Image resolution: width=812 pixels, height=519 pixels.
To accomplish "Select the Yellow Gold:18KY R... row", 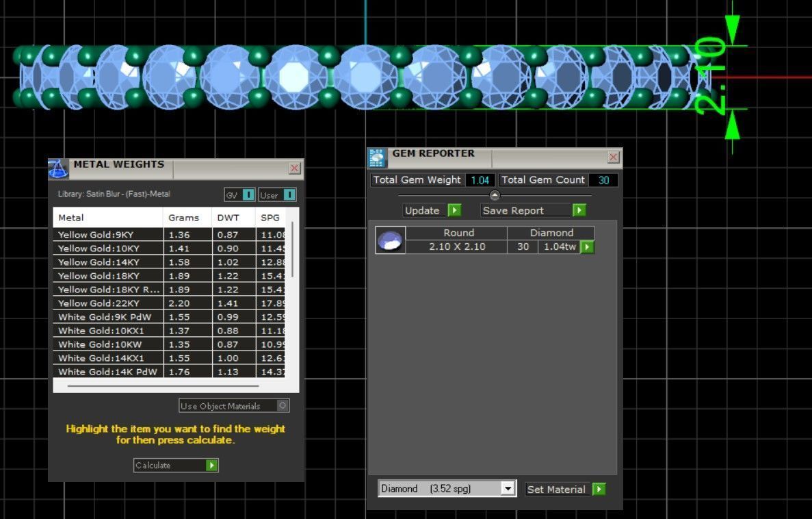I will click(x=169, y=290).
